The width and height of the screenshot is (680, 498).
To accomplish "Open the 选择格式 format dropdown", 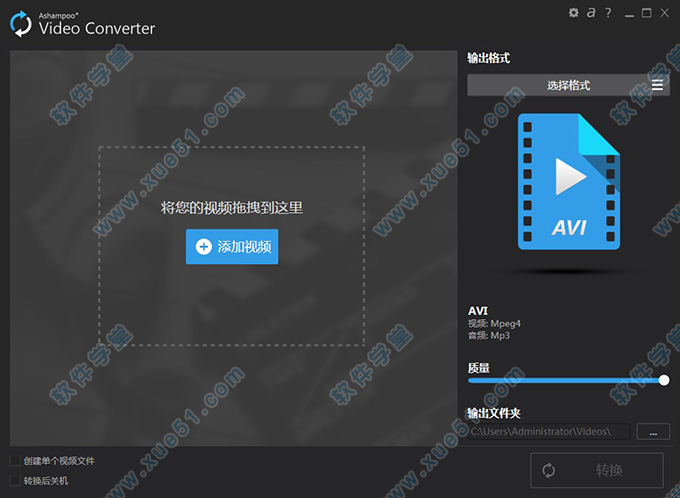I will (x=568, y=85).
